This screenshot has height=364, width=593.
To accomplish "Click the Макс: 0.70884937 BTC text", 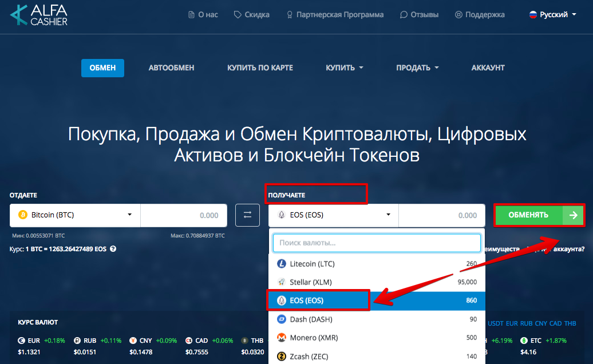I will pyautogui.click(x=197, y=235).
